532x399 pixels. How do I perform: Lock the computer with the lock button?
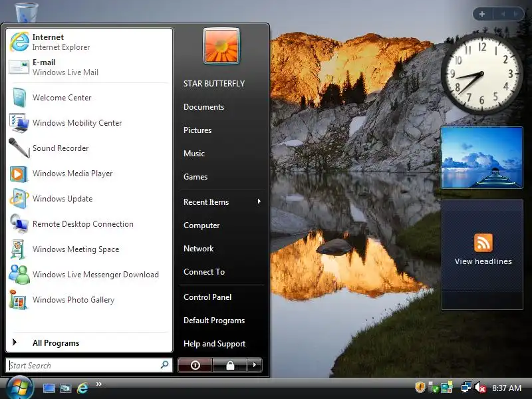pyautogui.click(x=230, y=365)
